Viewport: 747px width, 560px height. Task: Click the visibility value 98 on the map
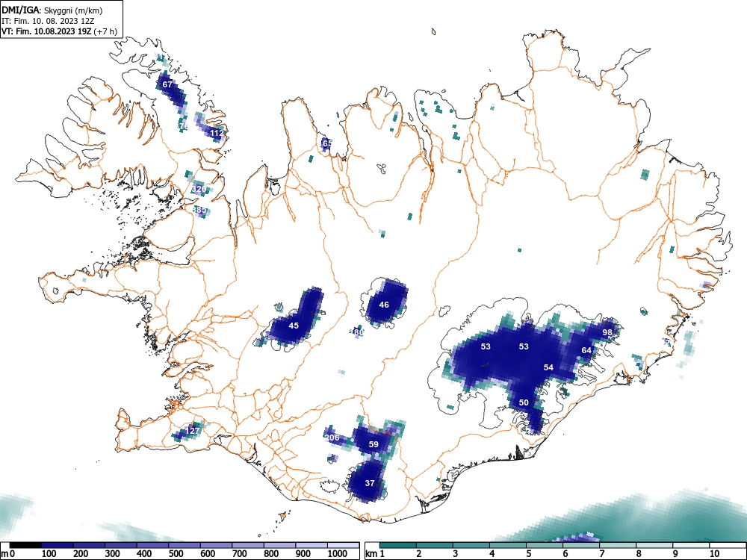coord(607,332)
